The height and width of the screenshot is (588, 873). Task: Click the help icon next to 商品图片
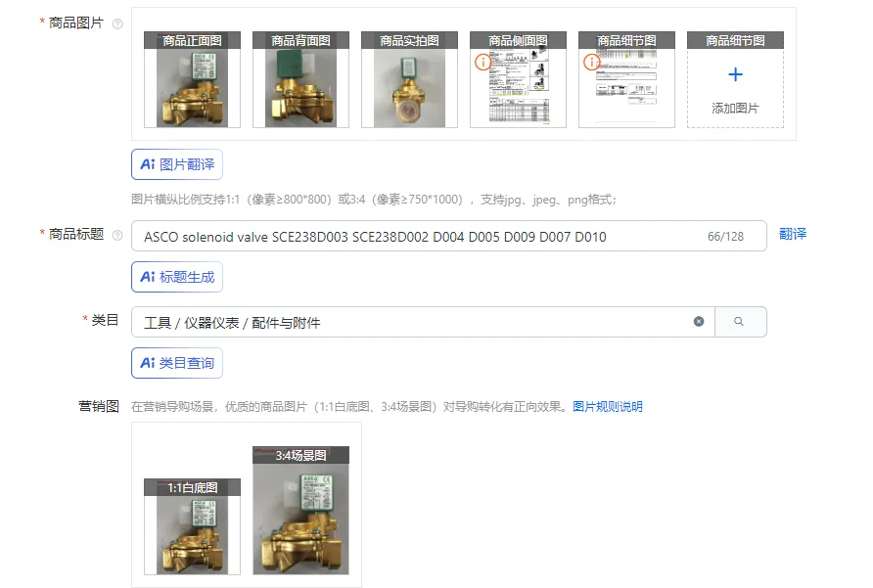tap(117, 23)
